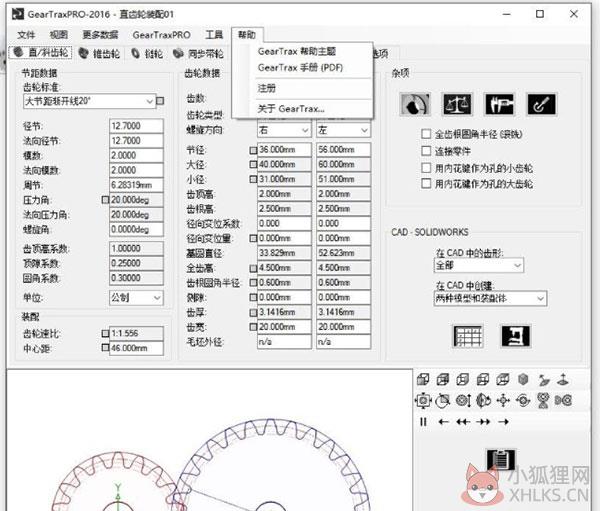600x511 pixels.
Task: Click the target rotate icon
Action: [x=523, y=401]
